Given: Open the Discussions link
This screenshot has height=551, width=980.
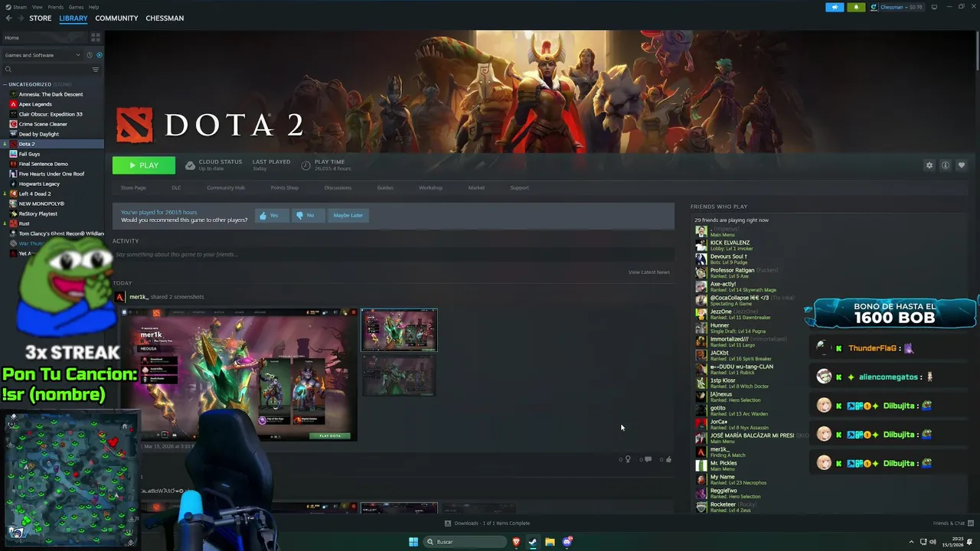Looking at the screenshot, I should 338,187.
